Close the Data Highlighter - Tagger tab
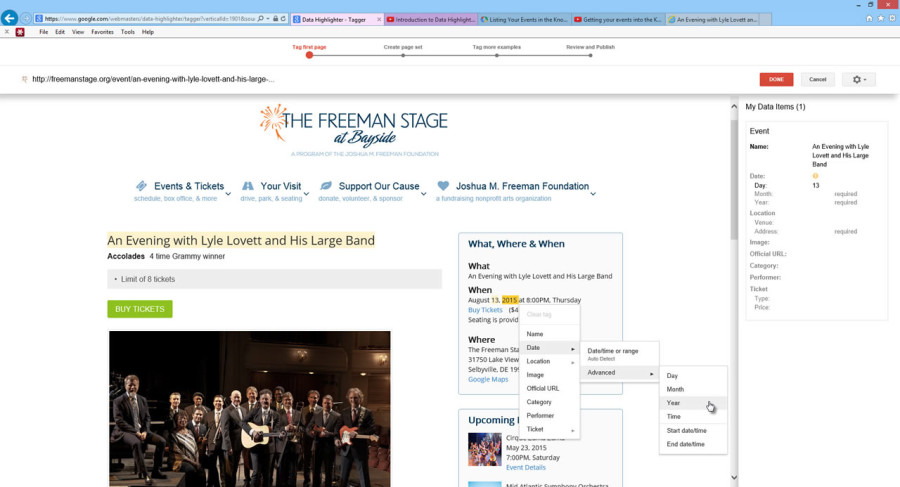900x487 pixels. tap(379, 20)
